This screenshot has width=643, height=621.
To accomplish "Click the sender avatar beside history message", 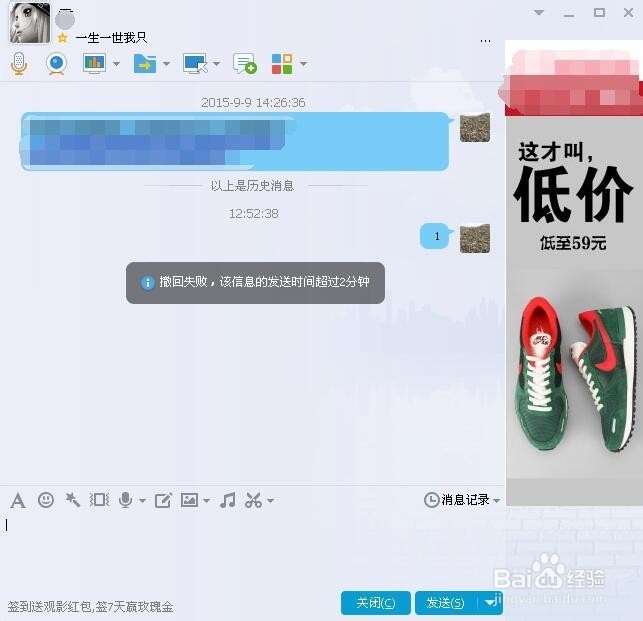I will 475,128.
